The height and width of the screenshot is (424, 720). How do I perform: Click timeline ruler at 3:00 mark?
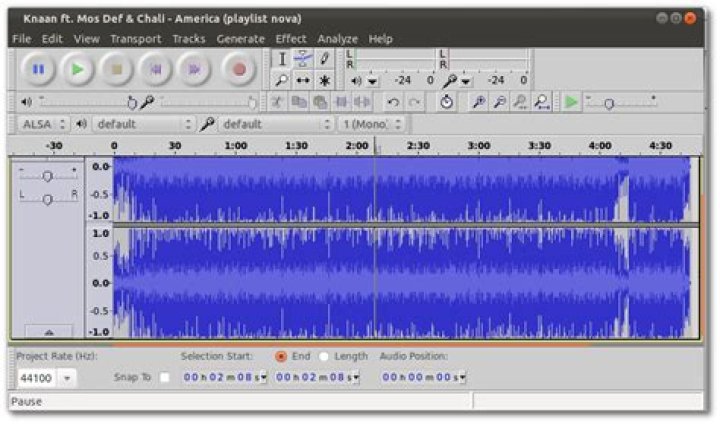pyautogui.click(x=478, y=146)
